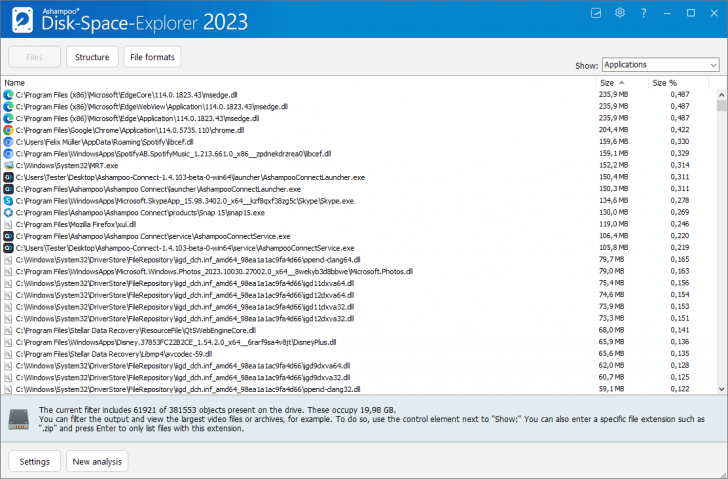Click the 119,0 MB size value
The width and height of the screenshot is (728, 479).
(613, 224)
